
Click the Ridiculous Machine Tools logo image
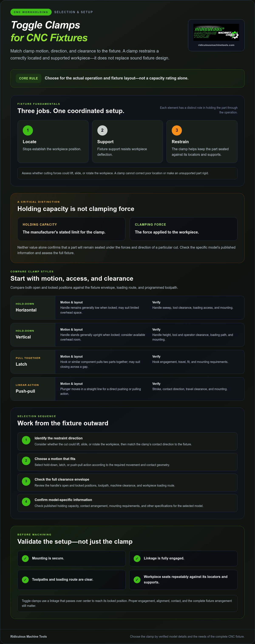point(216,32)
